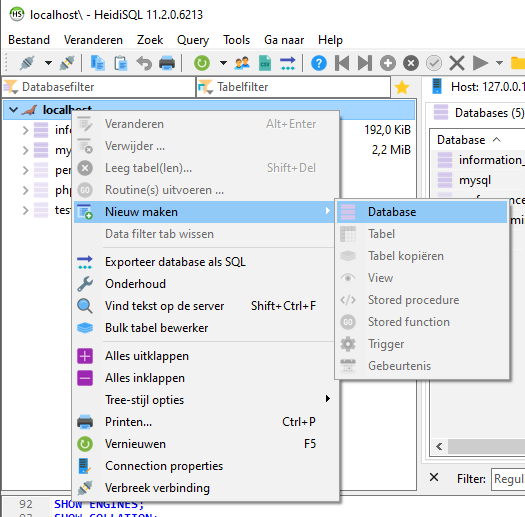The image size is (525, 517).
Task: Click the Delete row circle-x icon
Action: pyautogui.click(x=411, y=63)
